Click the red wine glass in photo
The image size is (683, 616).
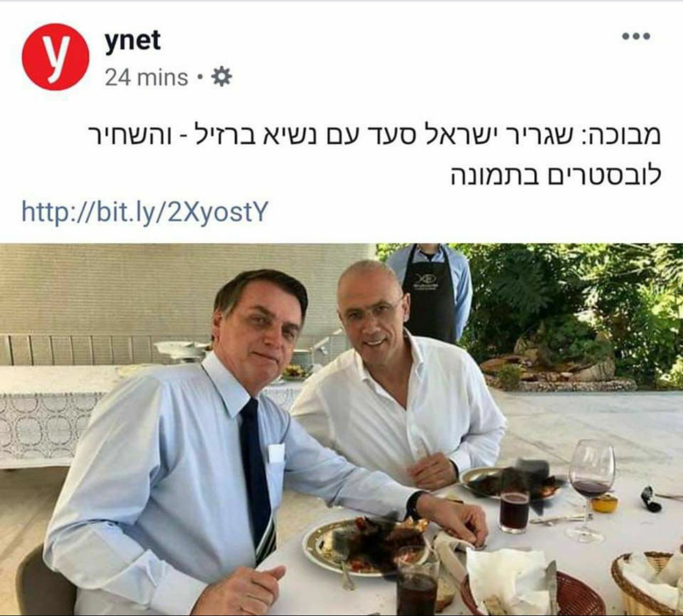click(591, 488)
